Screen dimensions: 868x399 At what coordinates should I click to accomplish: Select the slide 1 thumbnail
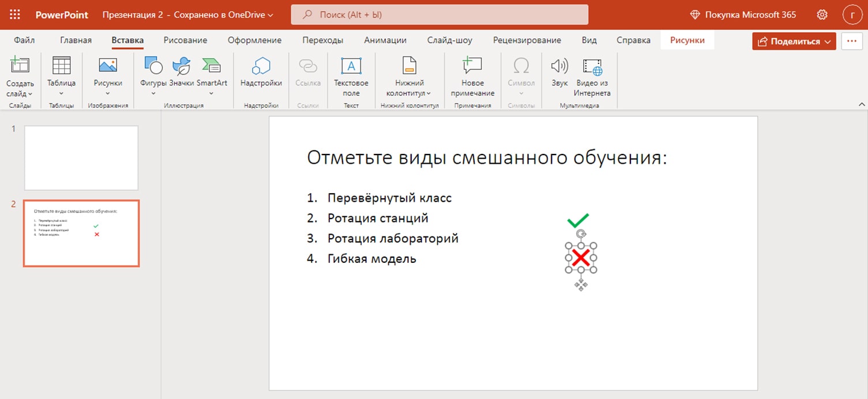(x=81, y=158)
